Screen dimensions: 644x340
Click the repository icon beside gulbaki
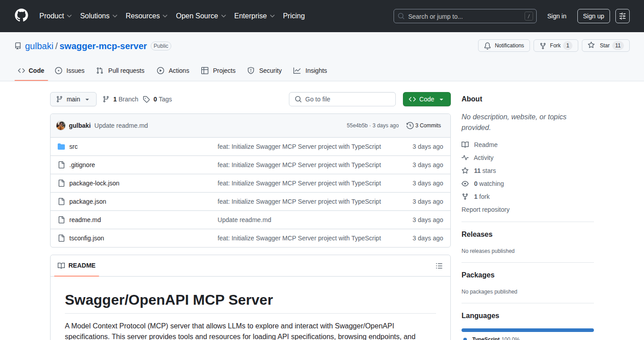[x=18, y=46]
